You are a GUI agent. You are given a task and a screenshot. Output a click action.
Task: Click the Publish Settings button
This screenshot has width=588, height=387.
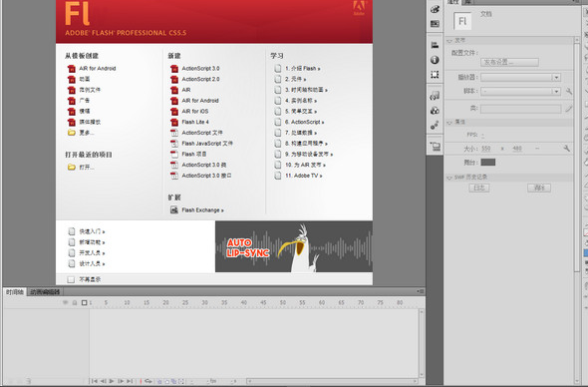tap(509, 62)
